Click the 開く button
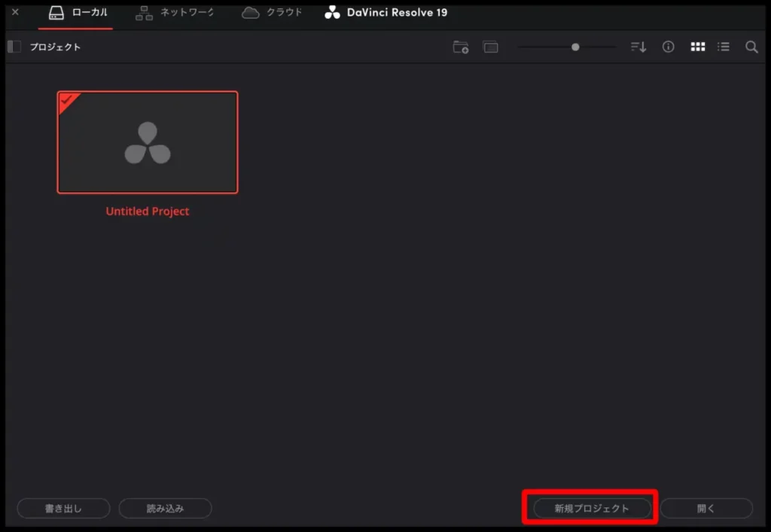Screen dimensions: 771x532 [706, 508]
